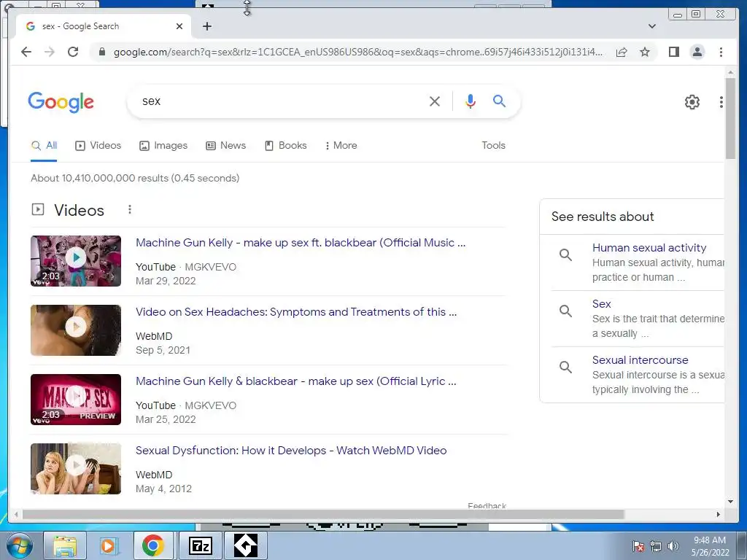The image size is (747, 560).
Task: Click the vertical scrollbar thumb
Action: pos(730,117)
